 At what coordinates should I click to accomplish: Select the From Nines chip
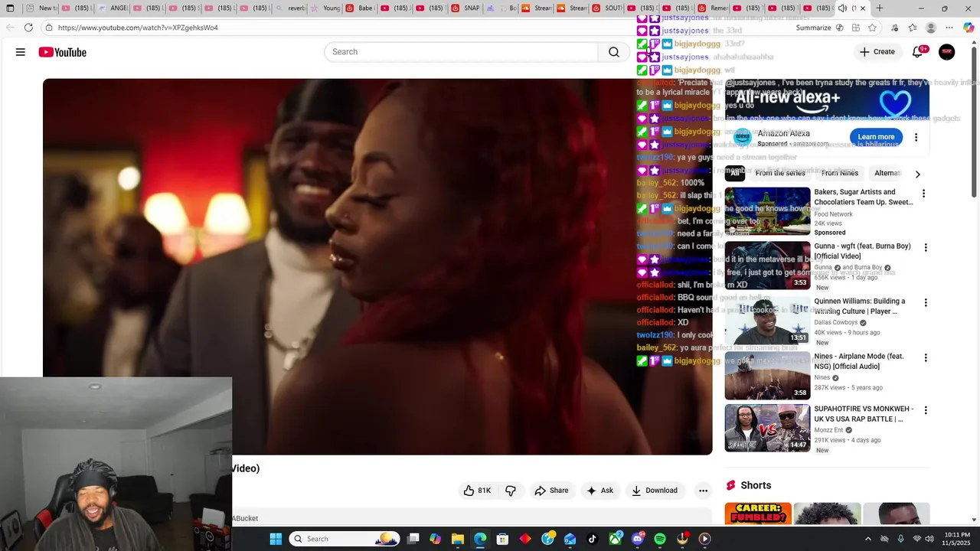(x=840, y=173)
